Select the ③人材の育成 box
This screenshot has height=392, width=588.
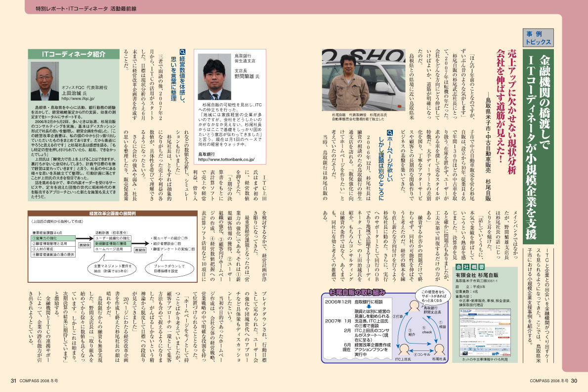(53, 249)
